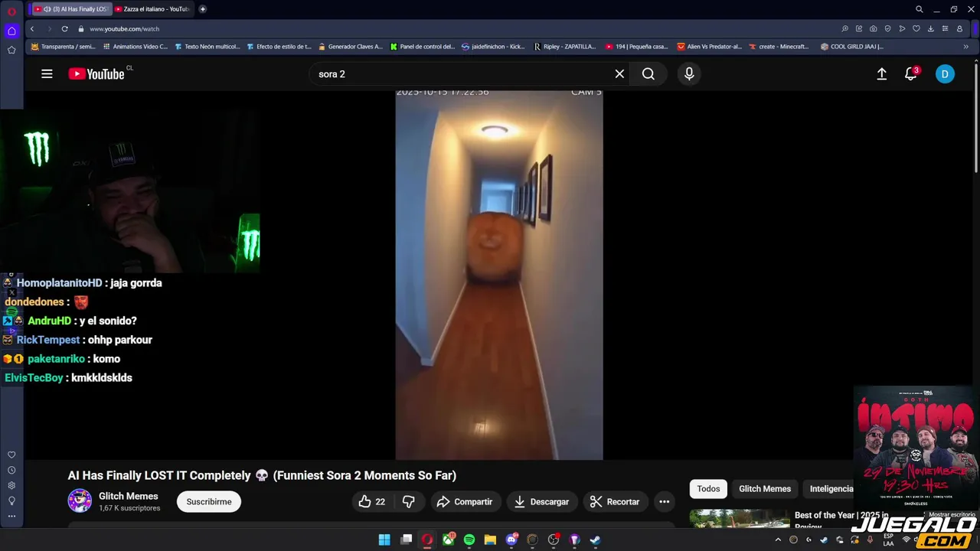Go back with browser back arrow
The width and height of the screenshot is (980, 551).
coord(31,28)
